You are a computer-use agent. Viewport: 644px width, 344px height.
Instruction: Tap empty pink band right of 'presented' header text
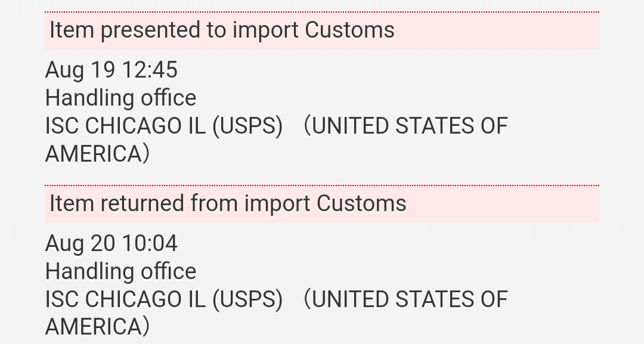click(497, 31)
